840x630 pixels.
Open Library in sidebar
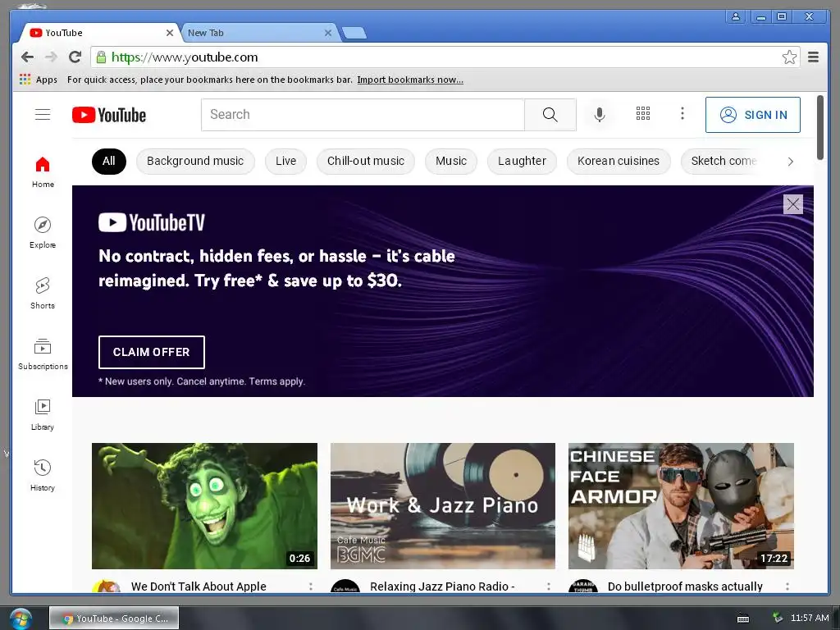[x=43, y=415]
